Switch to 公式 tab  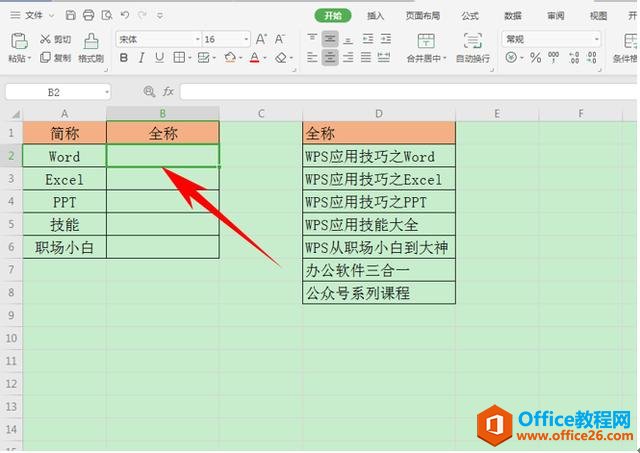470,16
